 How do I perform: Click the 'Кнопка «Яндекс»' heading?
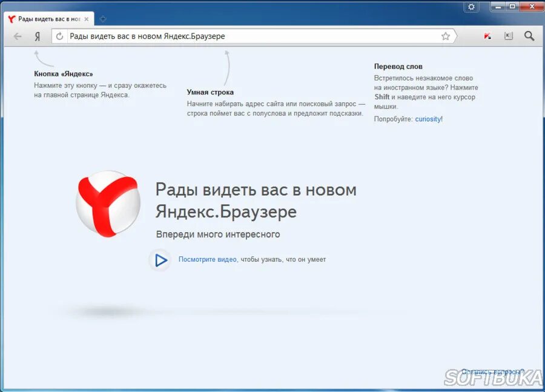[63, 74]
